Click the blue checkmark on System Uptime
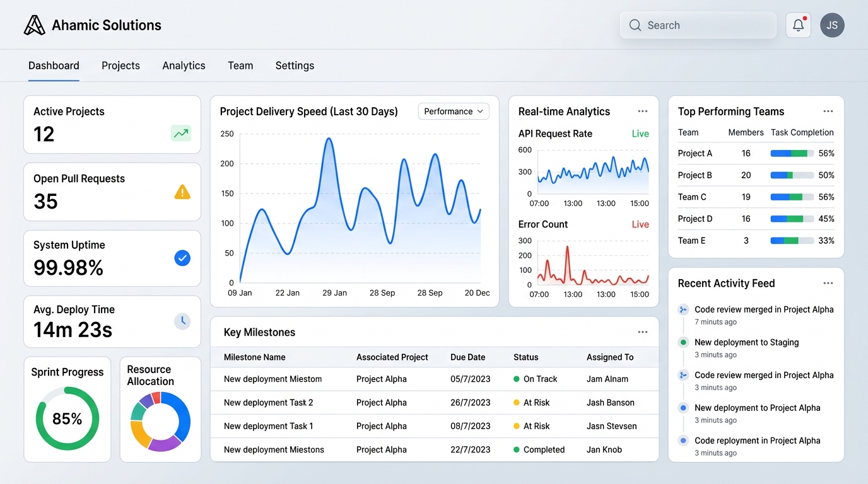 [182, 258]
